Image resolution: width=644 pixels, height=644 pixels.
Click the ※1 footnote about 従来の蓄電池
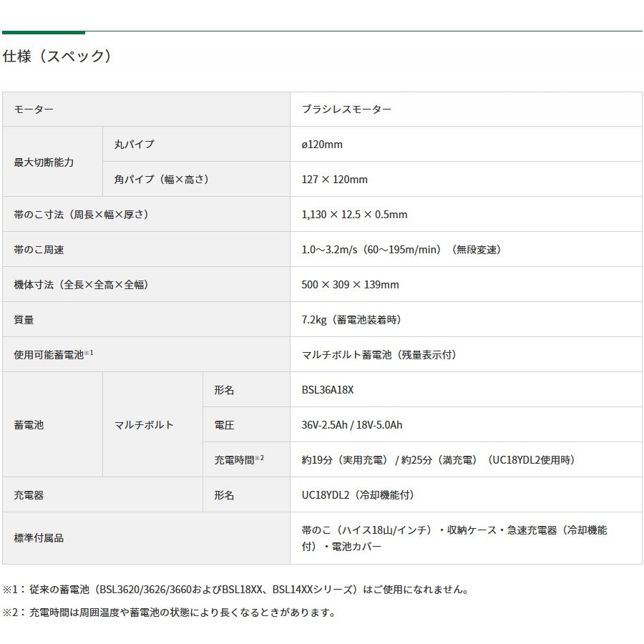click(235, 590)
